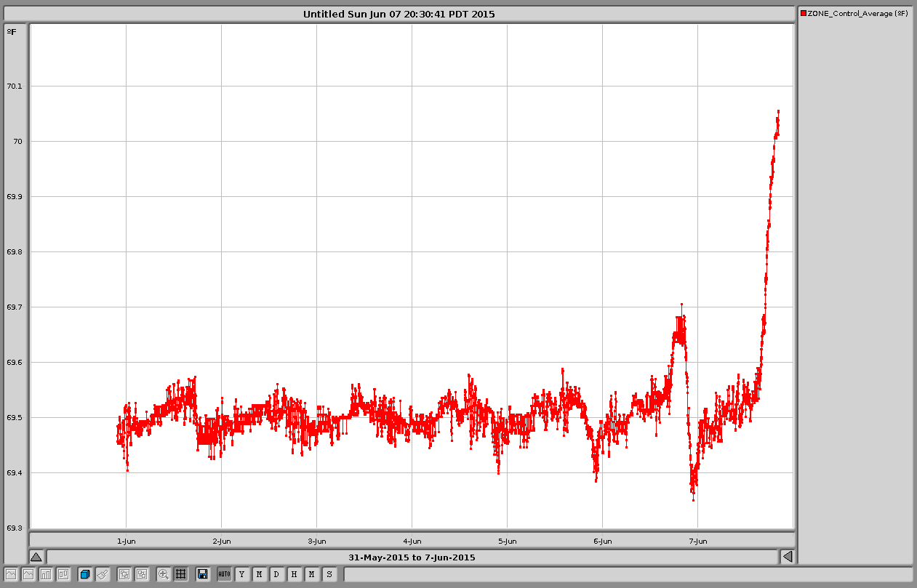Enable the AUTO time range toggle
The height and width of the screenshot is (588, 917).
tap(224, 574)
